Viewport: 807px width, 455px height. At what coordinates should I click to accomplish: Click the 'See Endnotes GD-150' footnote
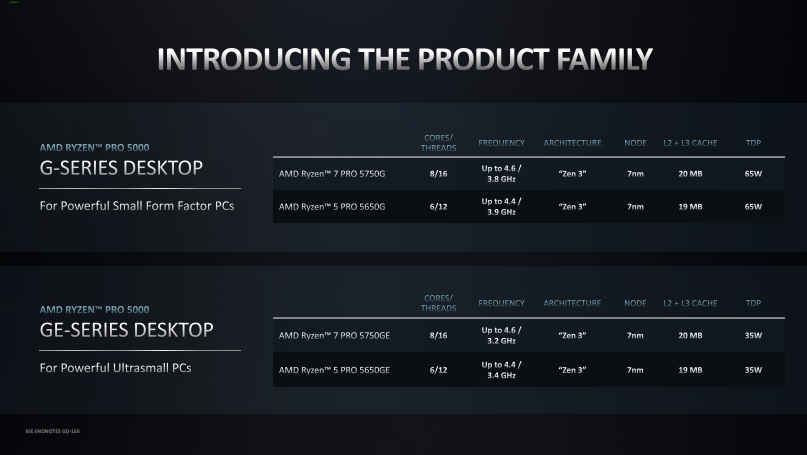pyautogui.click(x=52, y=431)
